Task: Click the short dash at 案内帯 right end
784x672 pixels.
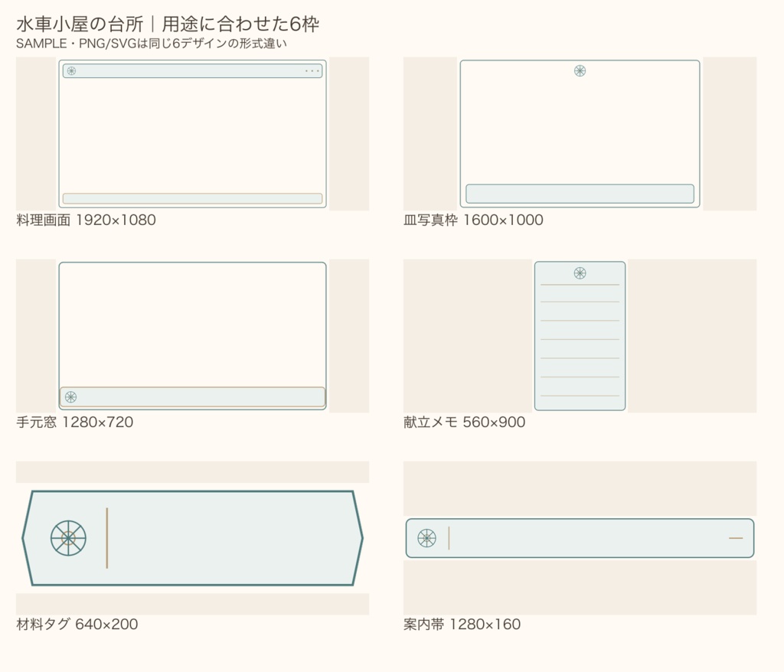Action: pyautogui.click(x=736, y=538)
